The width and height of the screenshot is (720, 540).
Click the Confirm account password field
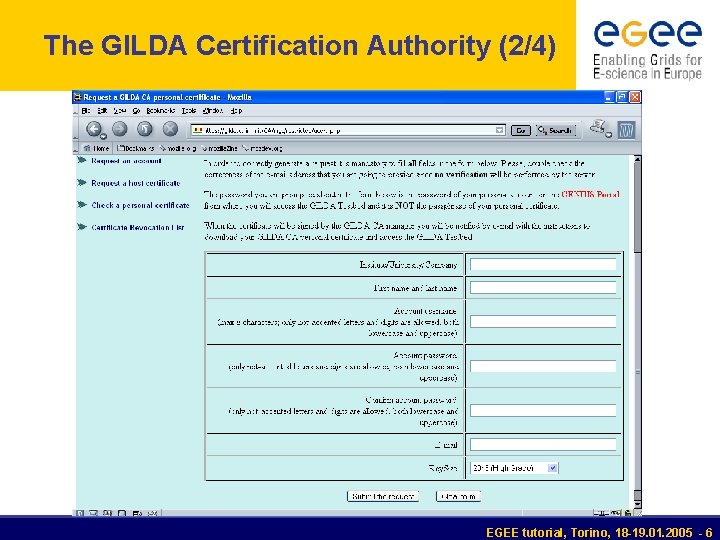(x=543, y=411)
